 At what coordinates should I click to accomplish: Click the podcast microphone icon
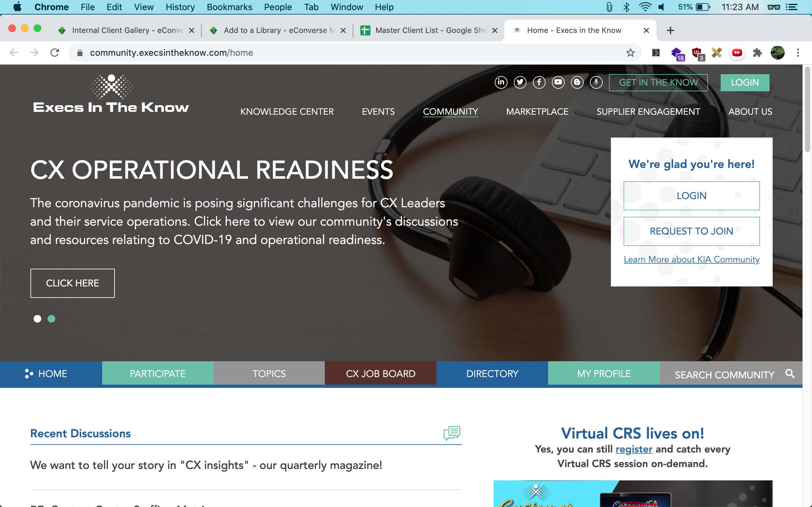click(x=596, y=82)
